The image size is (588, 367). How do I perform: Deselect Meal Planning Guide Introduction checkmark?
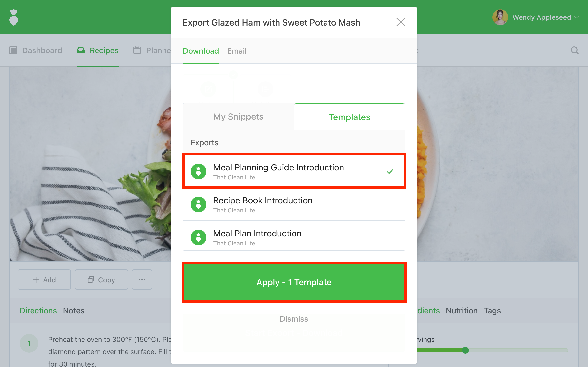390,171
